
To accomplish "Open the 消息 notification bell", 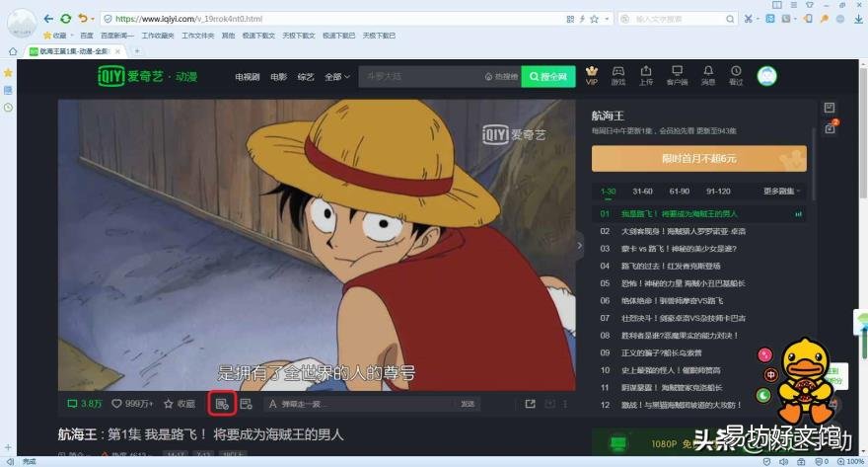I will coord(708,75).
